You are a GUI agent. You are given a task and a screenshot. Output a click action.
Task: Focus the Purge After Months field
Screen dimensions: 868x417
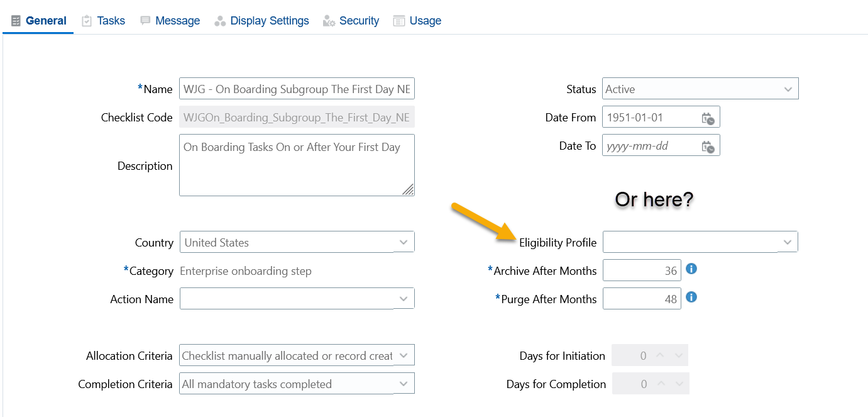click(x=642, y=299)
